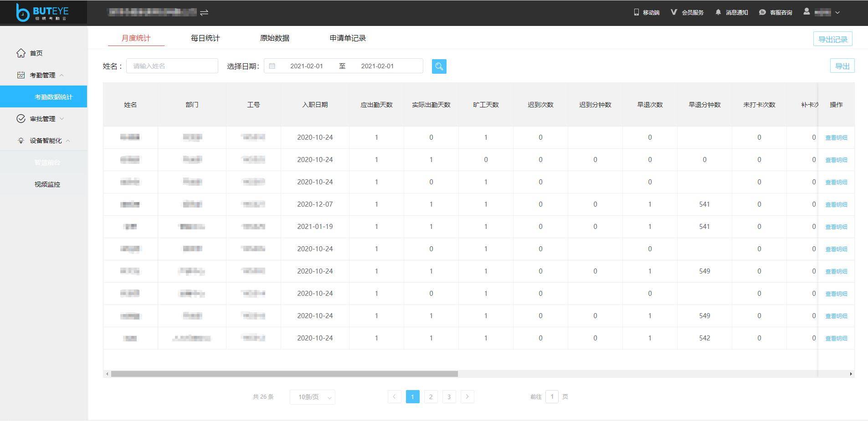This screenshot has height=421, width=868.
Task: Click the scrollbar right arrow
Action: click(851, 374)
